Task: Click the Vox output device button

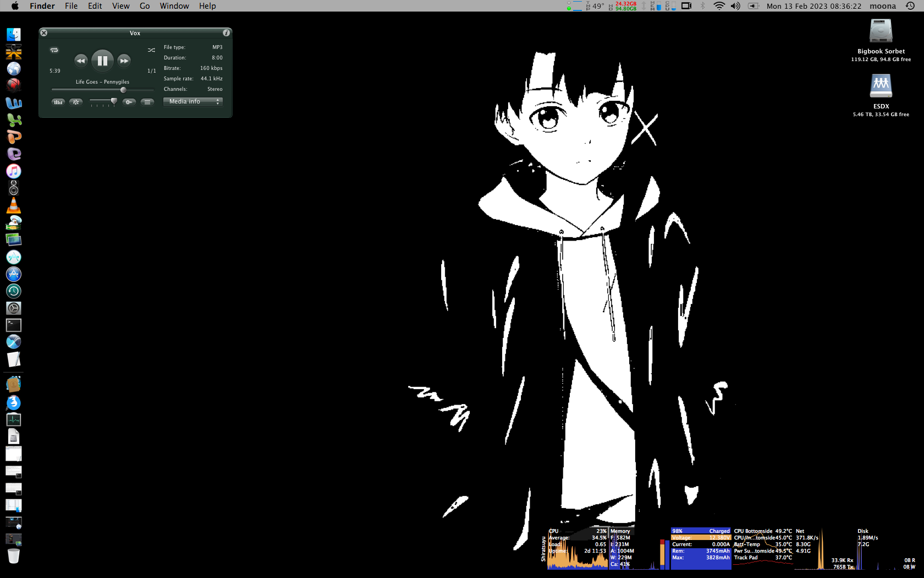Action: pos(129,102)
